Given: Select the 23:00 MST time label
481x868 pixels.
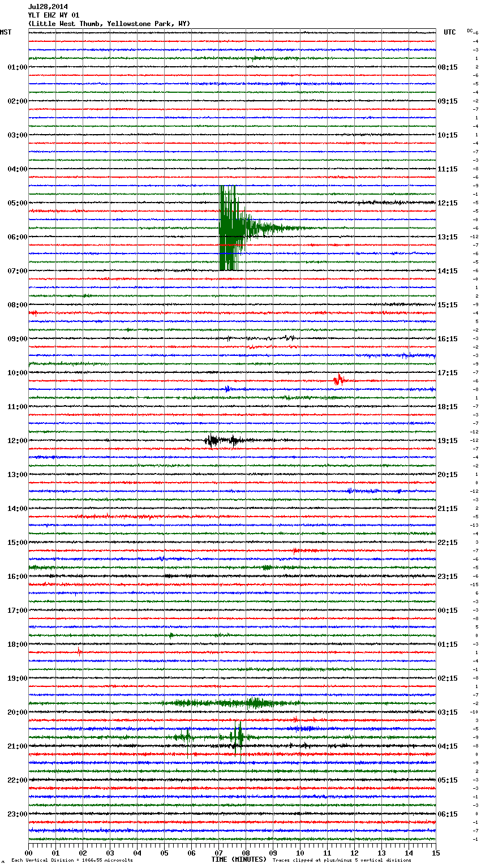Looking at the screenshot, I should (18, 814).
